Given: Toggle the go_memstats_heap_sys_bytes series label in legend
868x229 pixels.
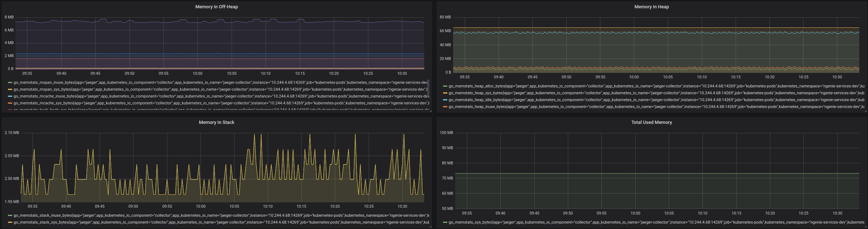Looking at the screenshot, I should point(657,93).
